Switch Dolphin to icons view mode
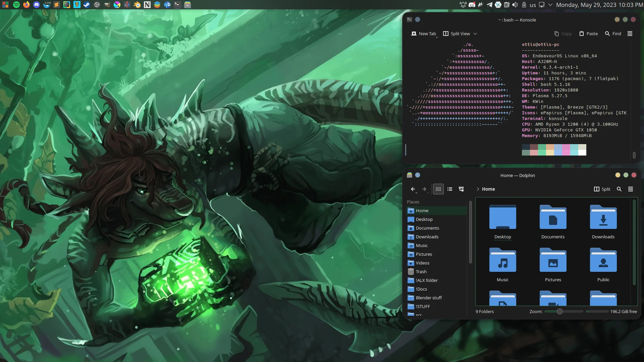644x362 pixels. pos(438,189)
